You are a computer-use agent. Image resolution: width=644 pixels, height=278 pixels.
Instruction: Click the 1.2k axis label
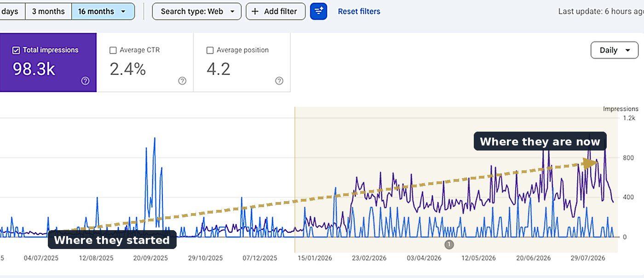click(628, 118)
